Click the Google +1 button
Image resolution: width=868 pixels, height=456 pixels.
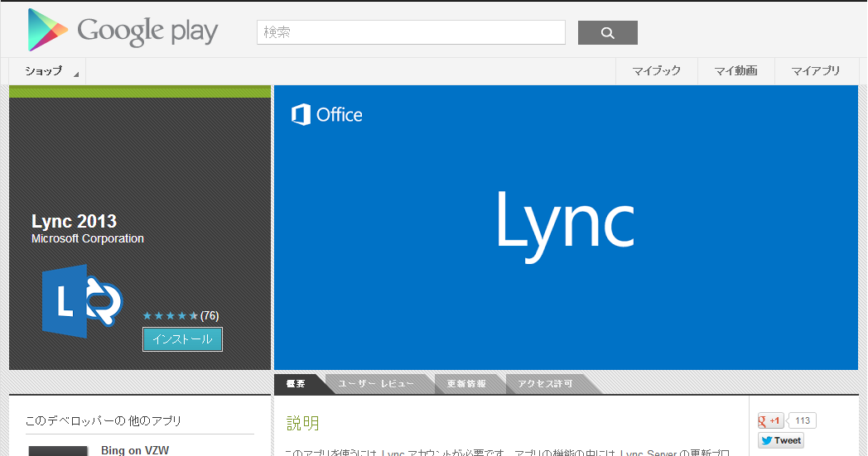(770, 421)
